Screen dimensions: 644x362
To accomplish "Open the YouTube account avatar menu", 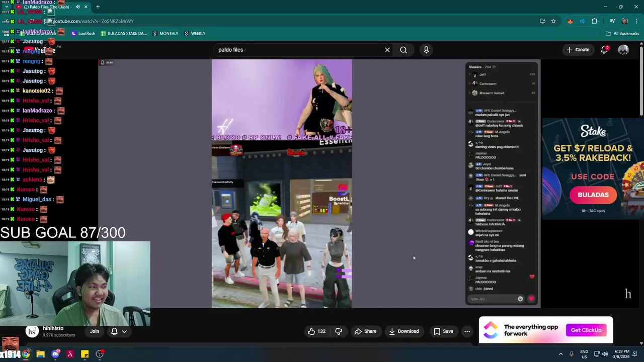I will (623, 50).
